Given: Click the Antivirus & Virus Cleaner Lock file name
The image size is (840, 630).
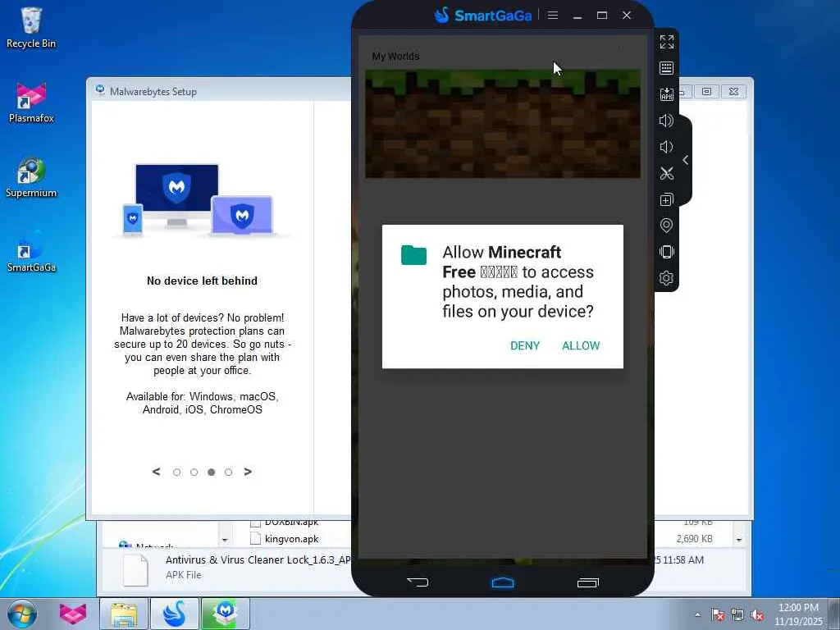Looking at the screenshot, I should click(258, 559).
